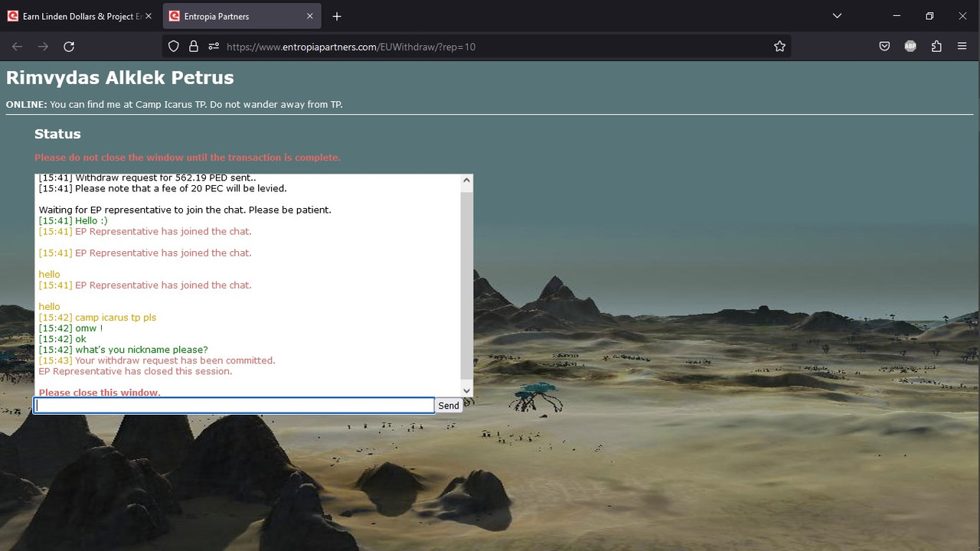
Task: Click chat scrollbar up arrow
Action: point(466,181)
